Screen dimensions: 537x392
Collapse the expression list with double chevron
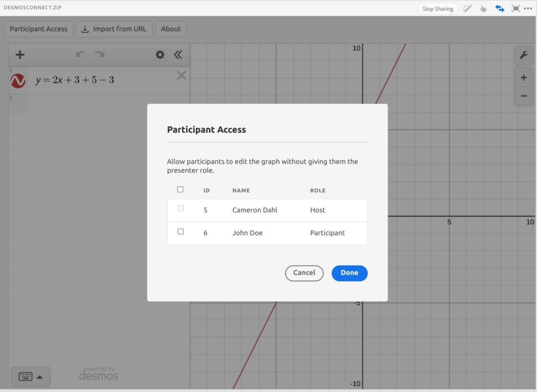pyautogui.click(x=178, y=55)
